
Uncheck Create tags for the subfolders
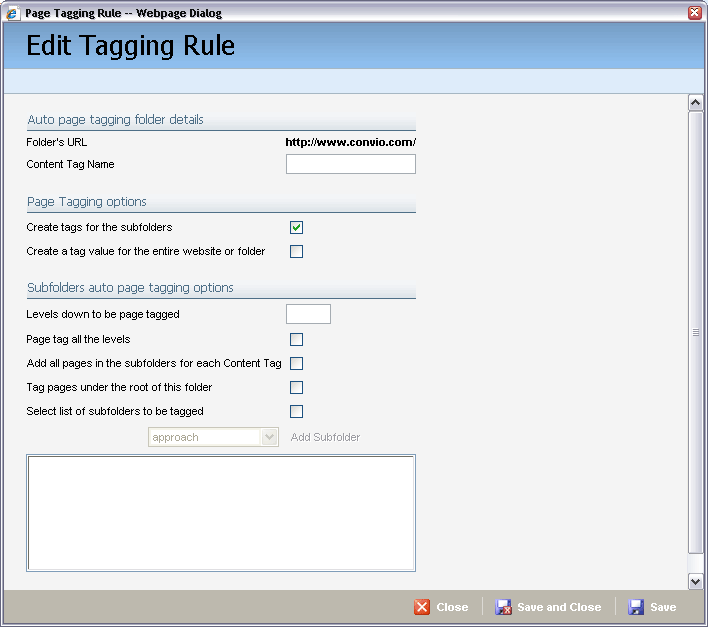click(x=296, y=228)
